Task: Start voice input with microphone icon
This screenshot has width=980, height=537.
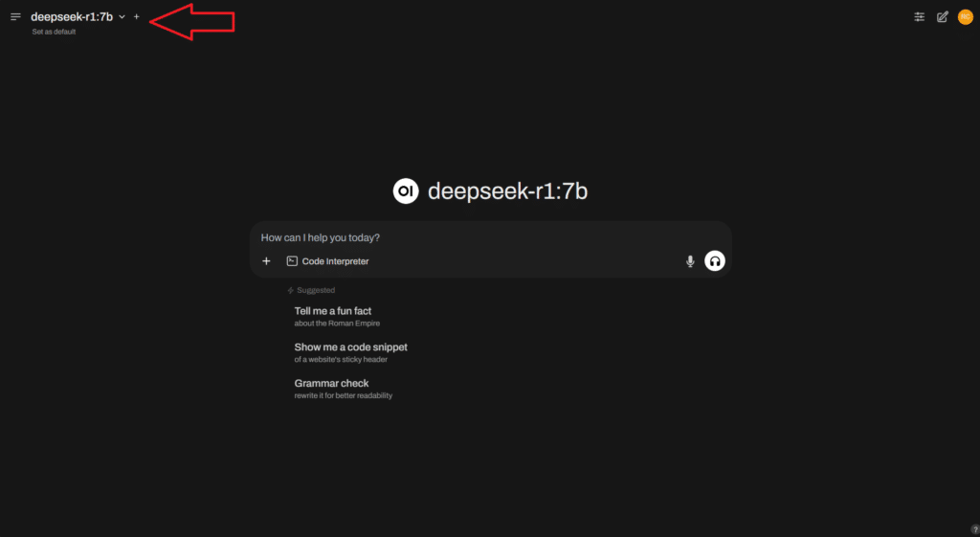Action: point(690,261)
